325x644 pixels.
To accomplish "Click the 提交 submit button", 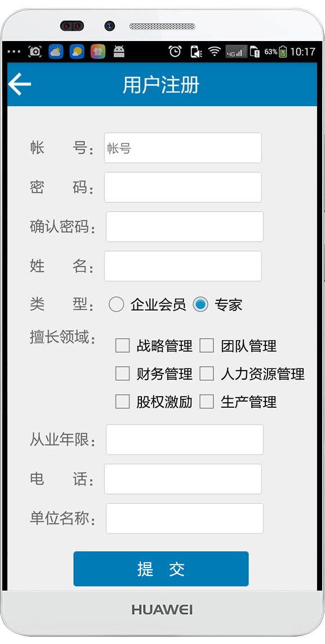I will point(161,569).
